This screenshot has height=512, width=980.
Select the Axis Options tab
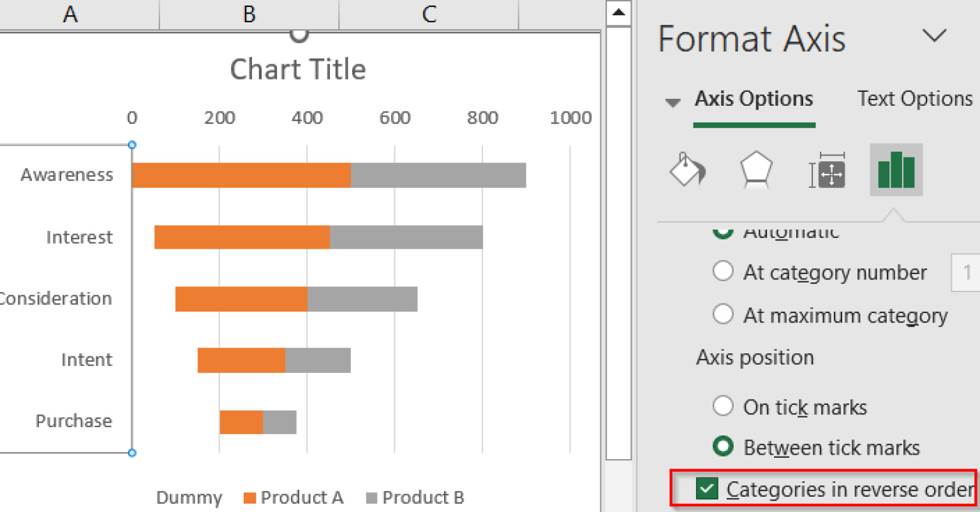[x=753, y=98]
